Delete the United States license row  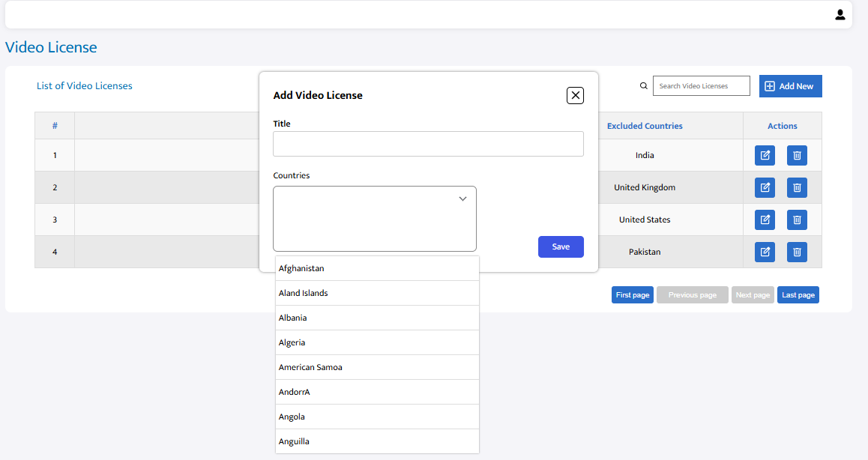797,220
